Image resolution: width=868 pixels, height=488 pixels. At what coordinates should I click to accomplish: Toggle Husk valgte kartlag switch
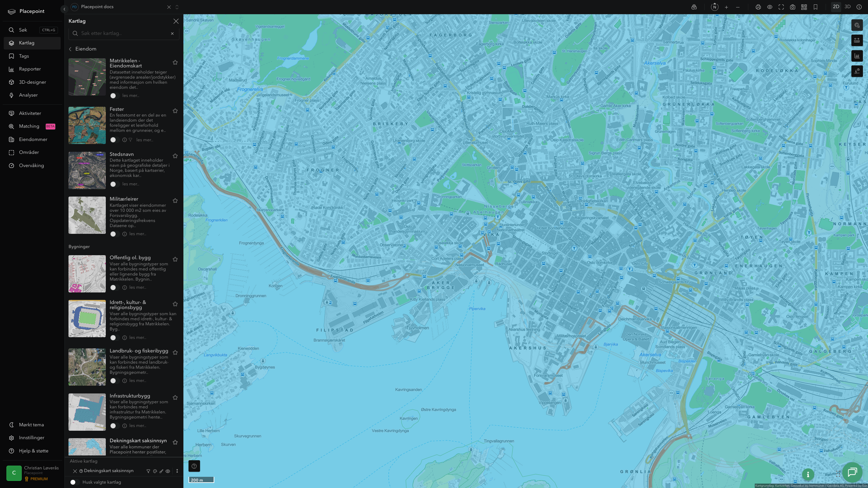75,482
